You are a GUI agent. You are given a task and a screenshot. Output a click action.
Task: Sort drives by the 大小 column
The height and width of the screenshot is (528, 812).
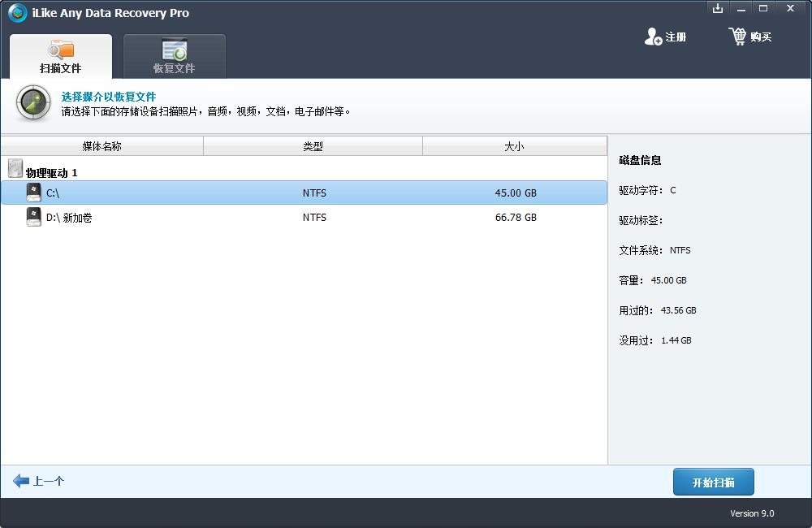tap(514, 145)
